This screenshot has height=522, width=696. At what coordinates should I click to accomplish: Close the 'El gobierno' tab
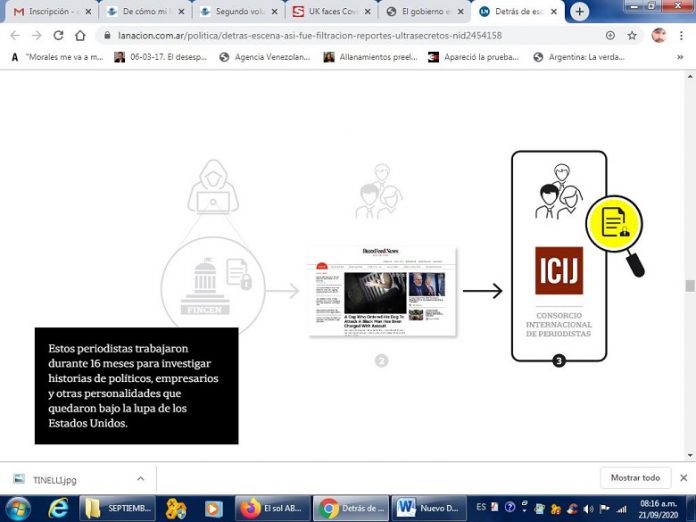click(461, 12)
